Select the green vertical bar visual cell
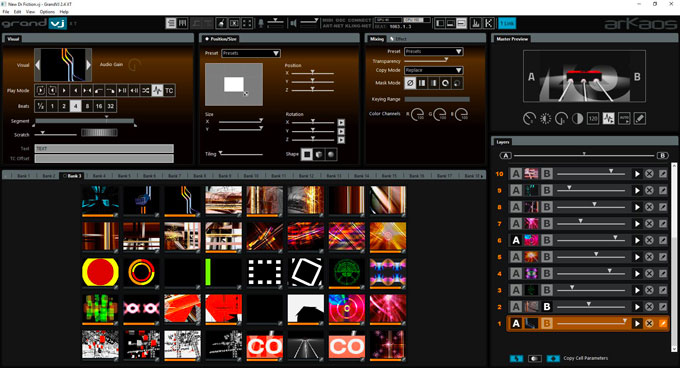The image size is (680, 368). click(x=223, y=273)
